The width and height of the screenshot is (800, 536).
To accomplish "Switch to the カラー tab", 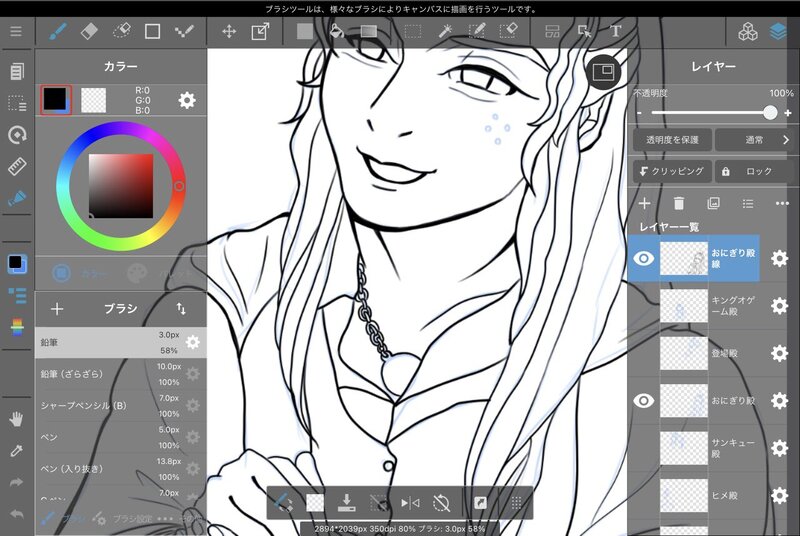I will (x=79, y=273).
